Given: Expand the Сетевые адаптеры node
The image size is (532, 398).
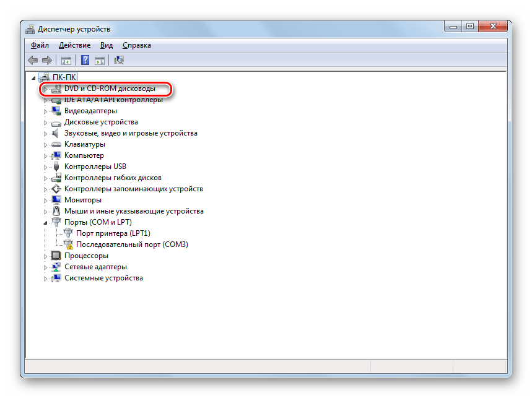Looking at the screenshot, I should click(x=45, y=267).
